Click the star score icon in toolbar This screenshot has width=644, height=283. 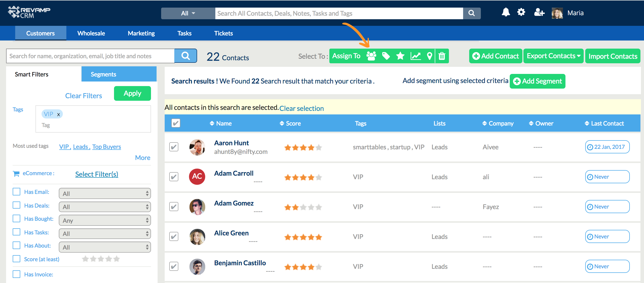[x=400, y=56]
